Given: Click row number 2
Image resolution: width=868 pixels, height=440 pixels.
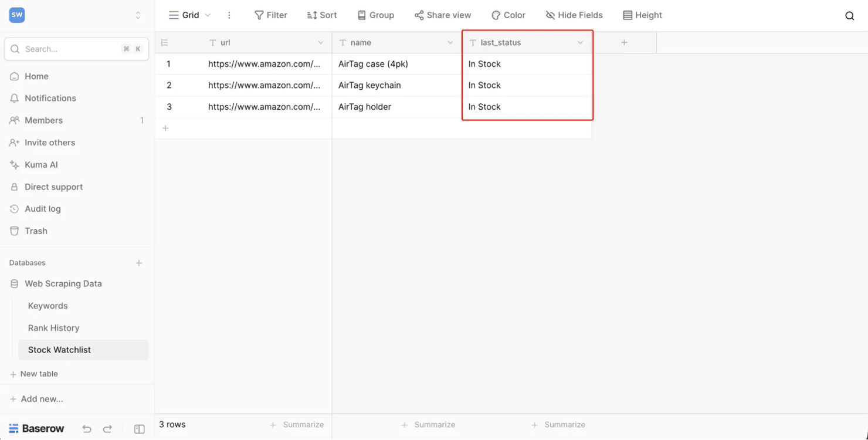Looking at the screenshot, I should [x=169, y=85].
